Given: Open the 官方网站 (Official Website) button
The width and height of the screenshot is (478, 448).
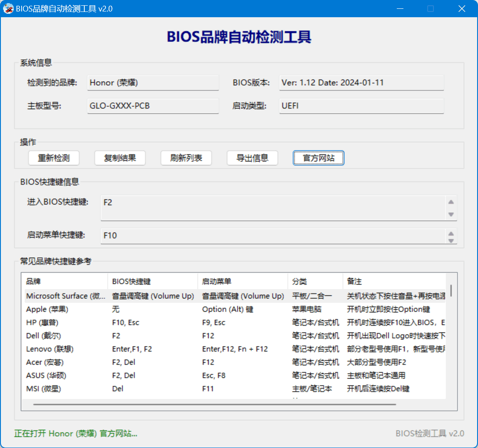Looking at the screenshot, I should click(318, 158).
